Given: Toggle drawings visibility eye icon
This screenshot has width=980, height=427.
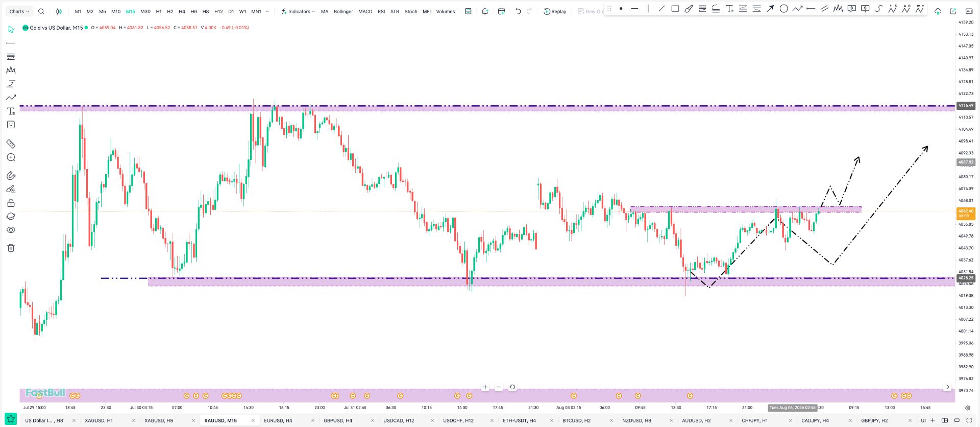Looking at the screenshot, I should 11,230.
